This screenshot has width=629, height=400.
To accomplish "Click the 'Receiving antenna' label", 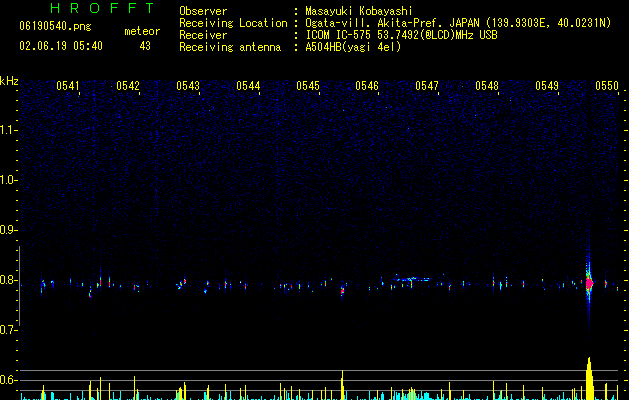I will click(230, 47).
